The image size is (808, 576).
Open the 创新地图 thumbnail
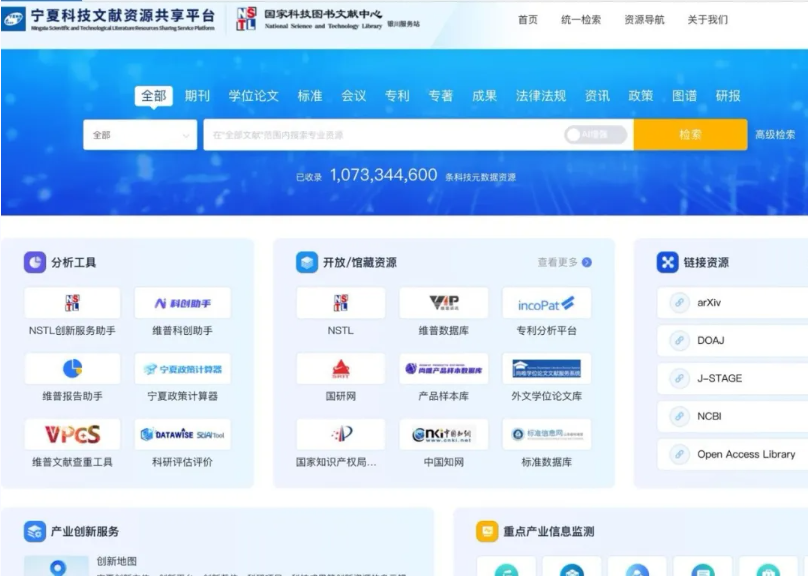(56, 566)
